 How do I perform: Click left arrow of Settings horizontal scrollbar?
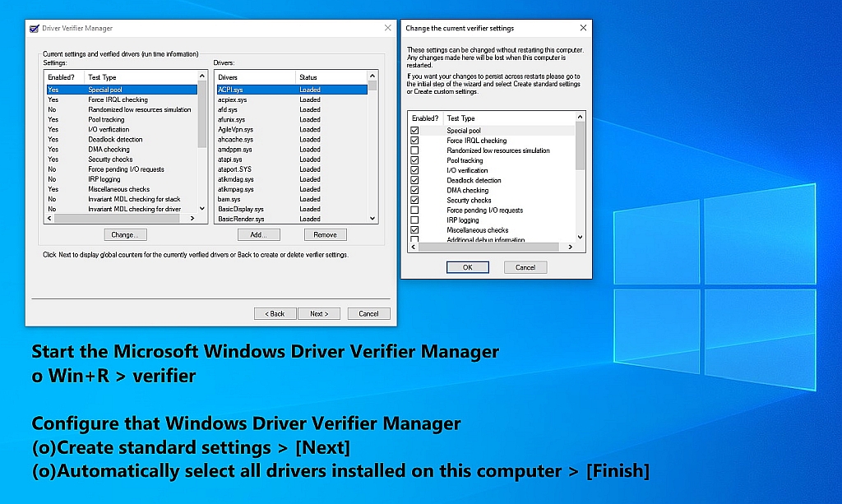point(49,219)
